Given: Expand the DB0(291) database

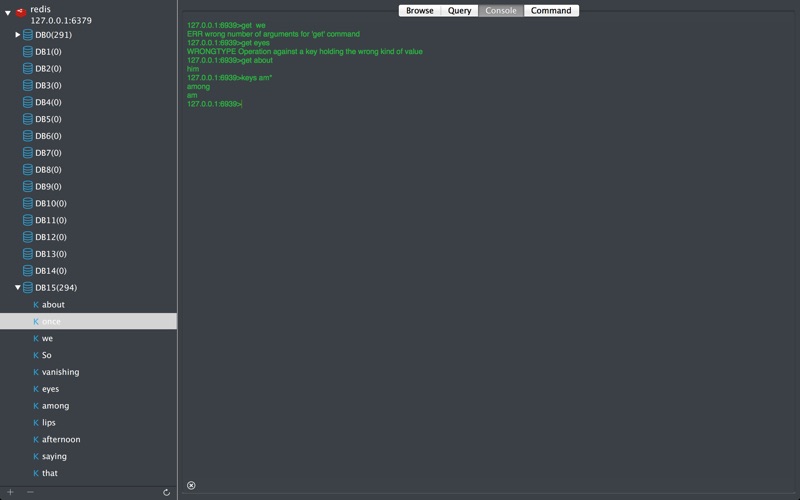Looking at the screenshot, I should pos(18,35).
